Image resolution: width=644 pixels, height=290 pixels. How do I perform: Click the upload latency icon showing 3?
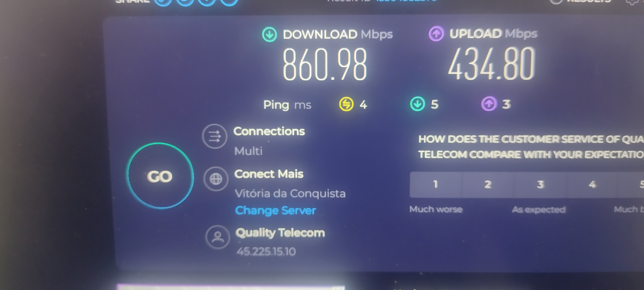(x=489, y=104)
